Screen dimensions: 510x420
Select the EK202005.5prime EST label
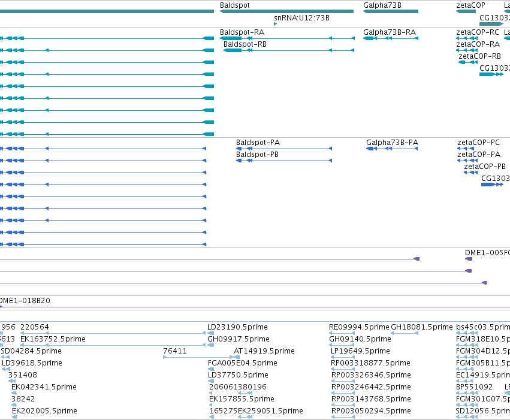[44, 411]
